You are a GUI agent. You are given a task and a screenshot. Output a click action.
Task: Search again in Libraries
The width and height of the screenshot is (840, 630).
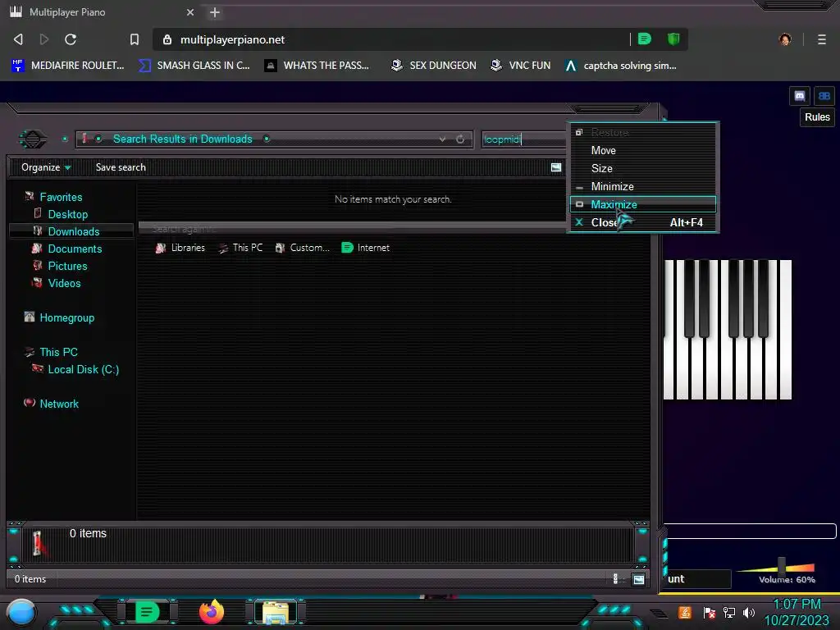pos(180,248)
